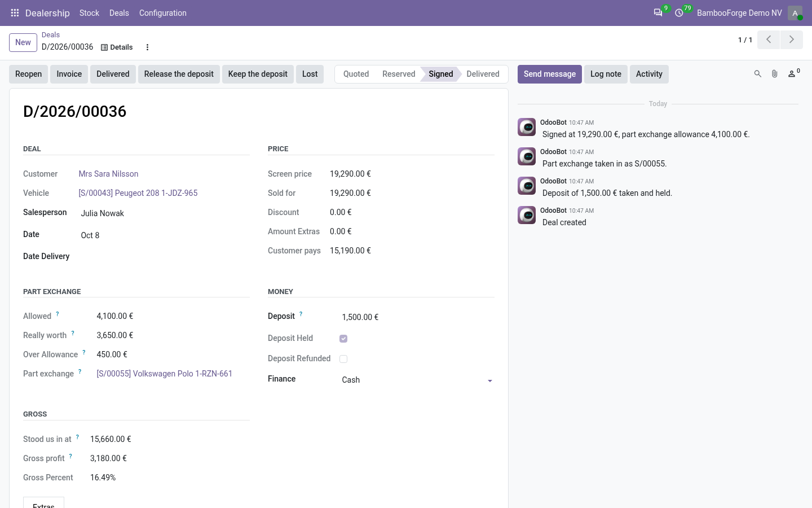Show help tooltip for Deposit

pos(301,314)
